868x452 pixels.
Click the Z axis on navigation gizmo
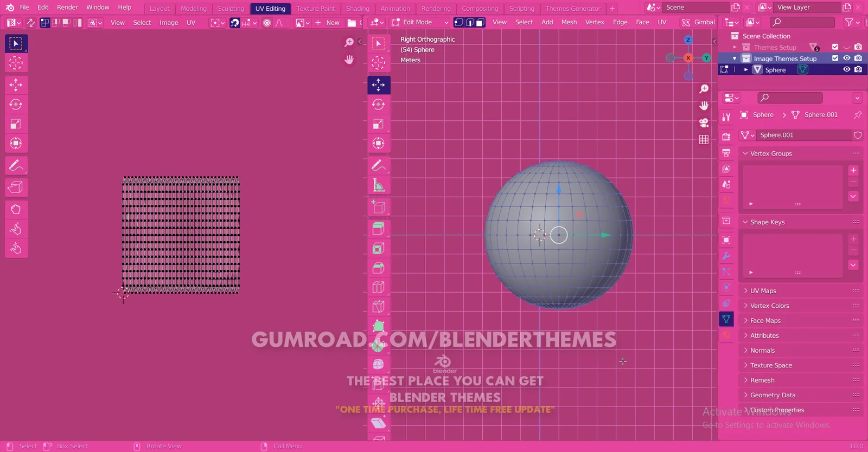[x=688, y=40]
